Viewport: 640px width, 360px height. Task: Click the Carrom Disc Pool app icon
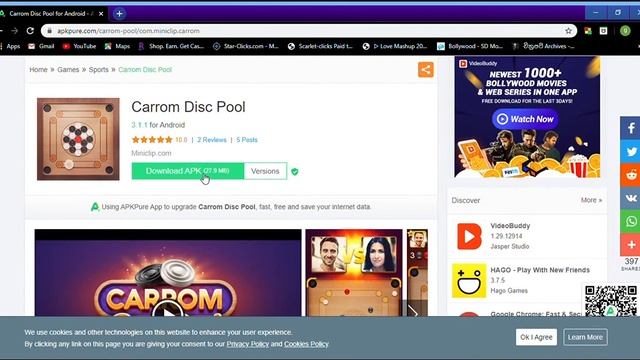click(x=78, y=139)
